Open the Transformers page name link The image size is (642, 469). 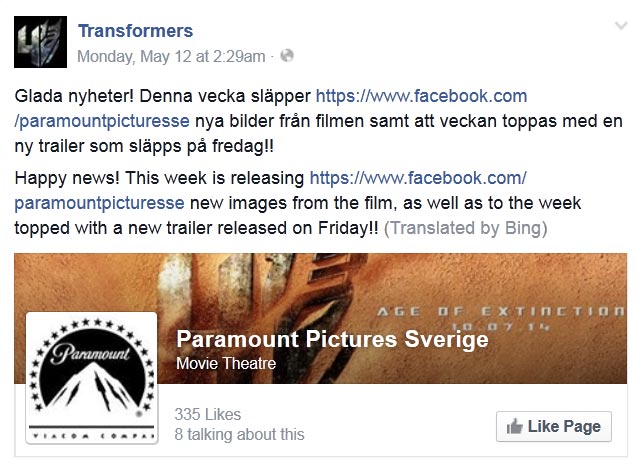[x=135, y=31]
